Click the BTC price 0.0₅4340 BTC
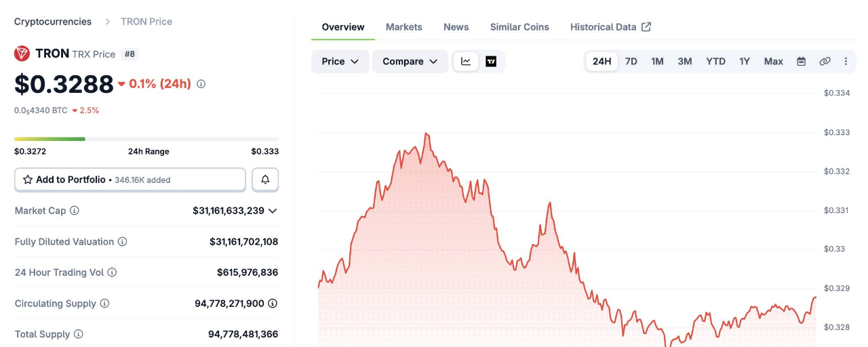868x347 pixels. [x=41, y=110]
